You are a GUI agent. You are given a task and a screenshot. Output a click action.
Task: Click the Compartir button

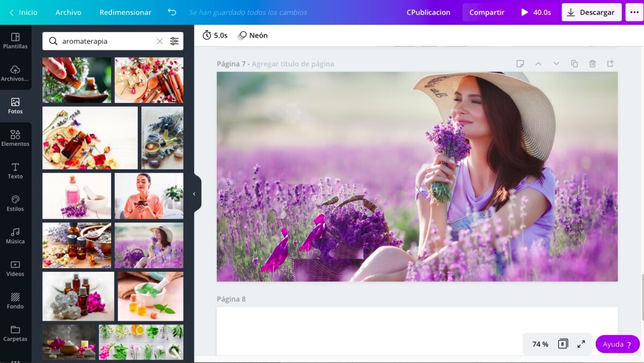click(x=486, y=12)
